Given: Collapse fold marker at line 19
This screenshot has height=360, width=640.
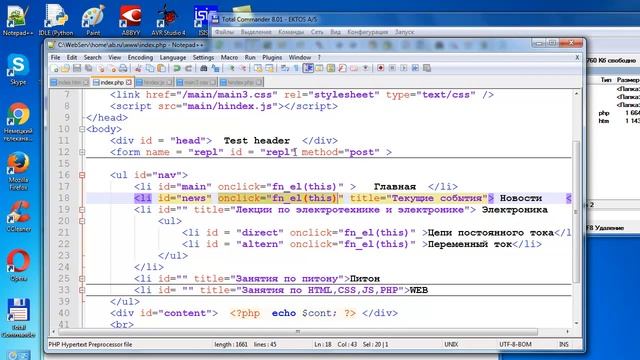Looking at the screenshot, I should (82, 210).
